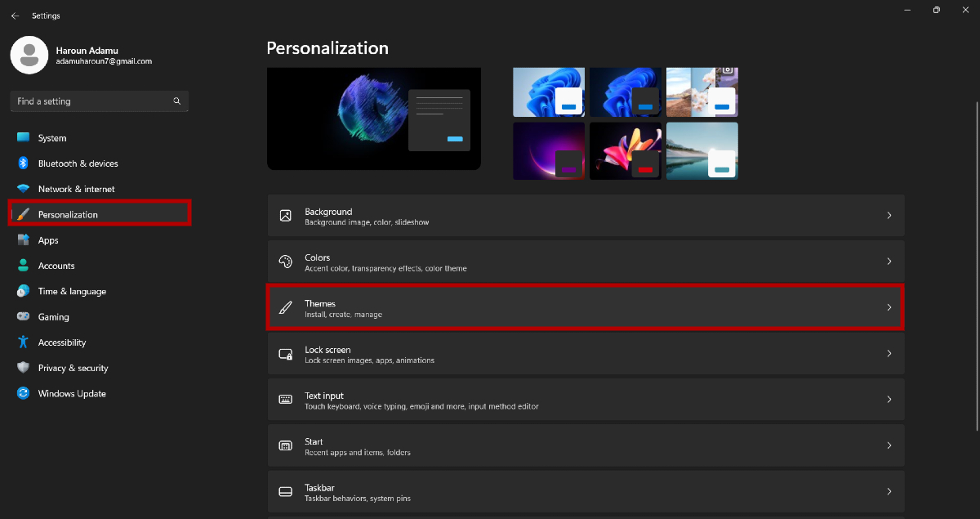980x519 pixels.
Task: Click the current theme preview image
Action: pyautogui.click(x=374, y=119)
